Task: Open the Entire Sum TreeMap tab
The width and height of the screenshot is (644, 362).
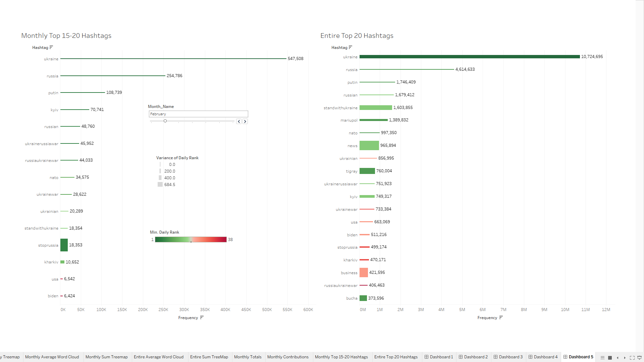Action: pyautogui.click(x=209, y=357)
